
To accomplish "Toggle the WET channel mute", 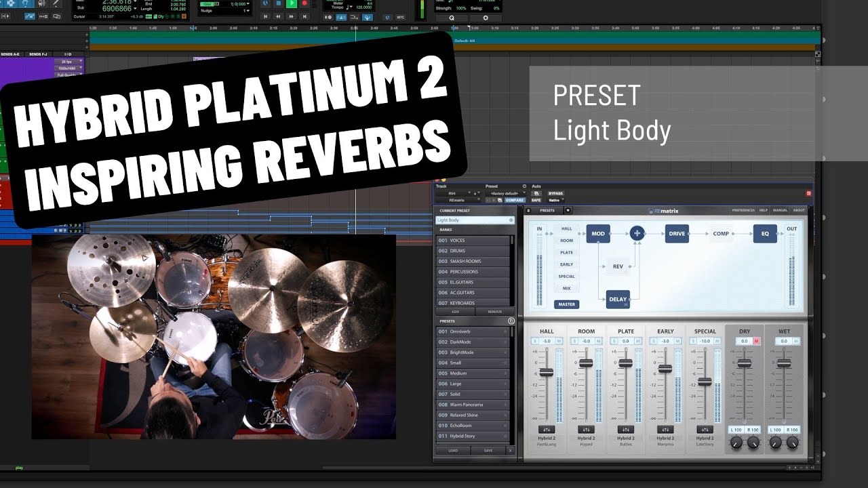I will 796,341.
